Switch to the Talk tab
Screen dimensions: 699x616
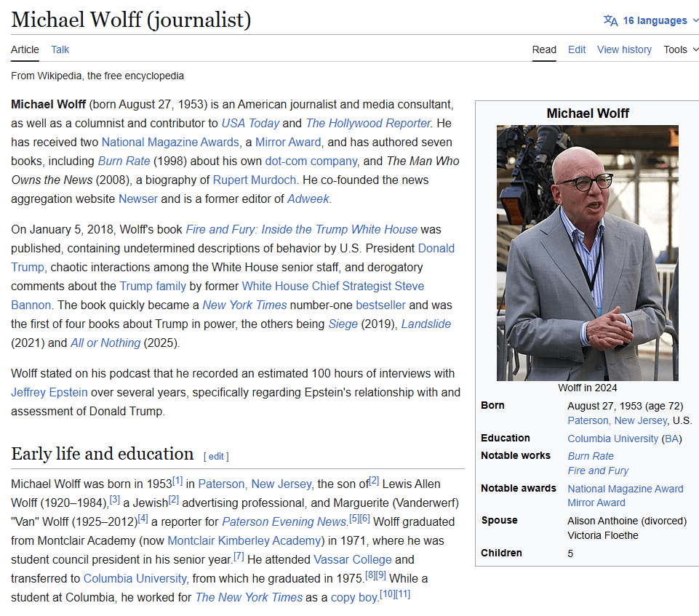[60, 49]
